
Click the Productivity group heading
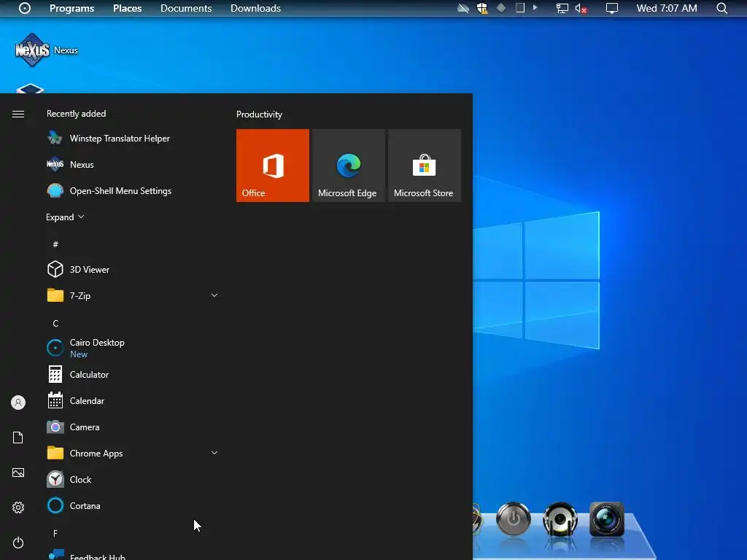point(259,114)
